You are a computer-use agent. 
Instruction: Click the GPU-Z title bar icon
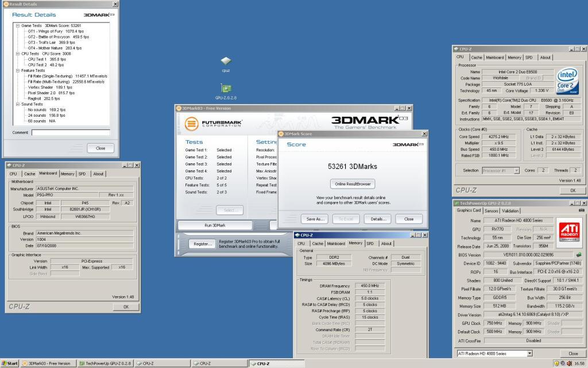457,203
